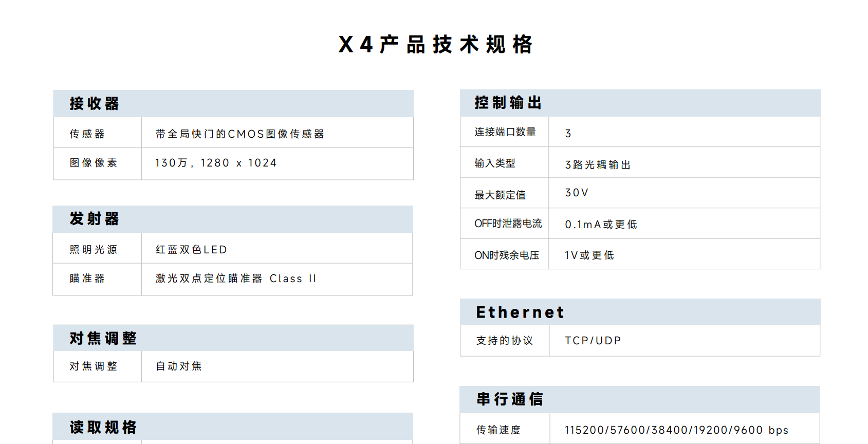Image resolution: width=868 pixels, height=444 pixels.
Task: Click the 发射器 section header
Action: tap(95, 219)
